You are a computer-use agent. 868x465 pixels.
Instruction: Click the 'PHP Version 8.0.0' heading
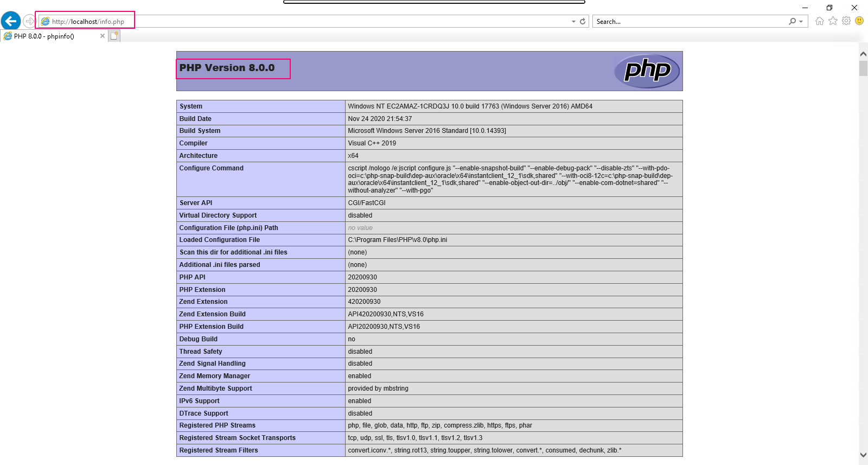[x=227, y=68]
